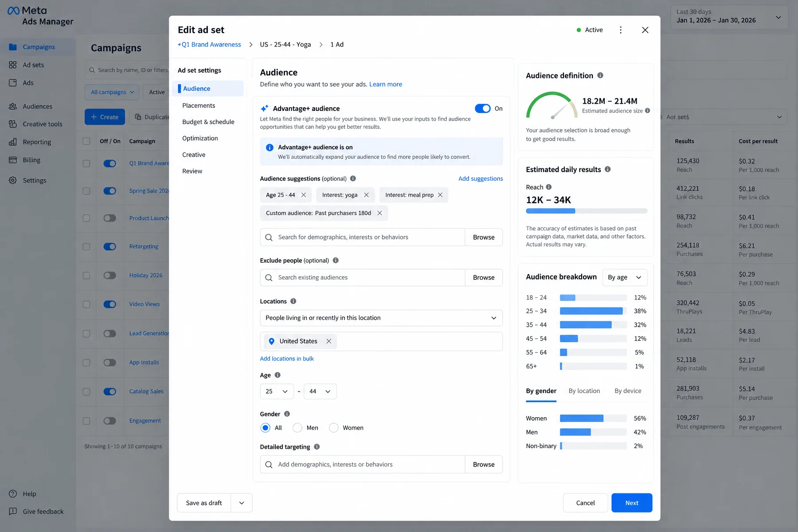Image resolution: width=798 pixels, height=532 pixels.
Task: Click the Audience definition info icon
Action: (x=600, y=75)
